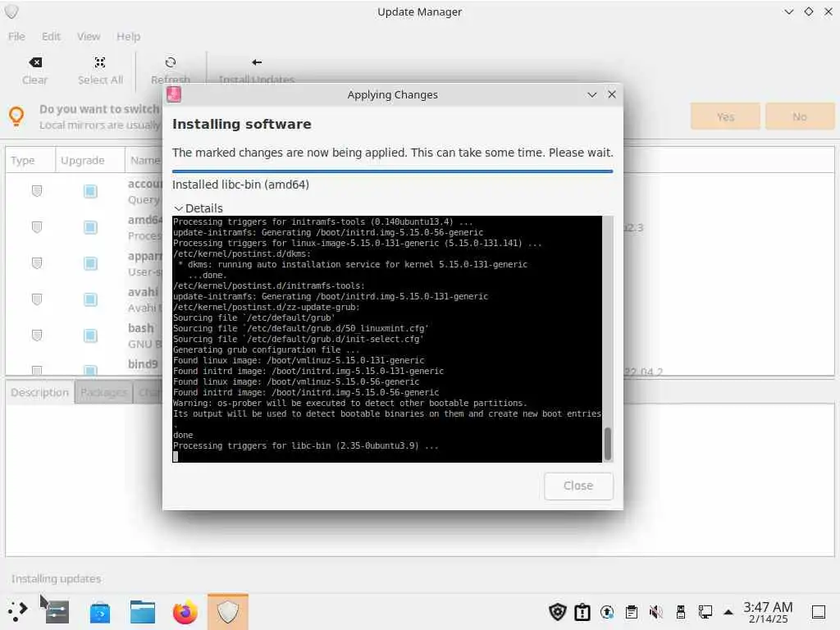Expand the hidden system tray arrow
The height and width of the screenshot is (630, 840).
click(x=728, y=612)
